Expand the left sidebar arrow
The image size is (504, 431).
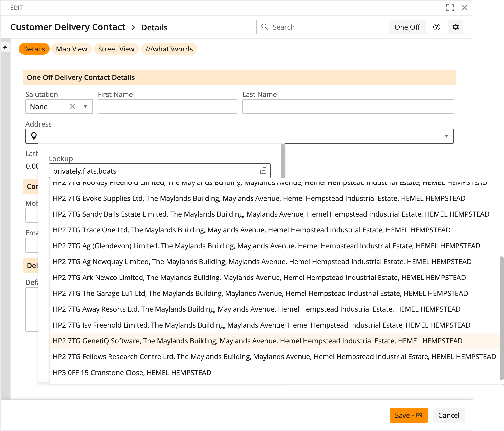pyautogui.click(x=5, y=47)
